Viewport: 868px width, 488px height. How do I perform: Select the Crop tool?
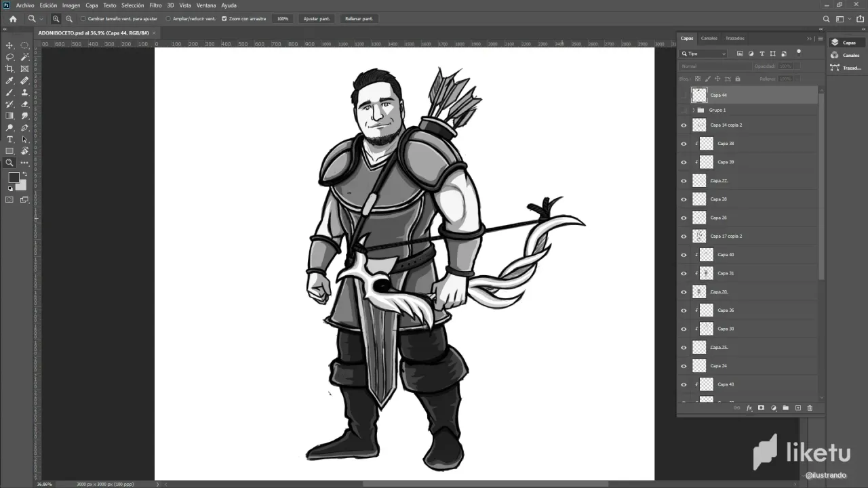tap(9, 68)
